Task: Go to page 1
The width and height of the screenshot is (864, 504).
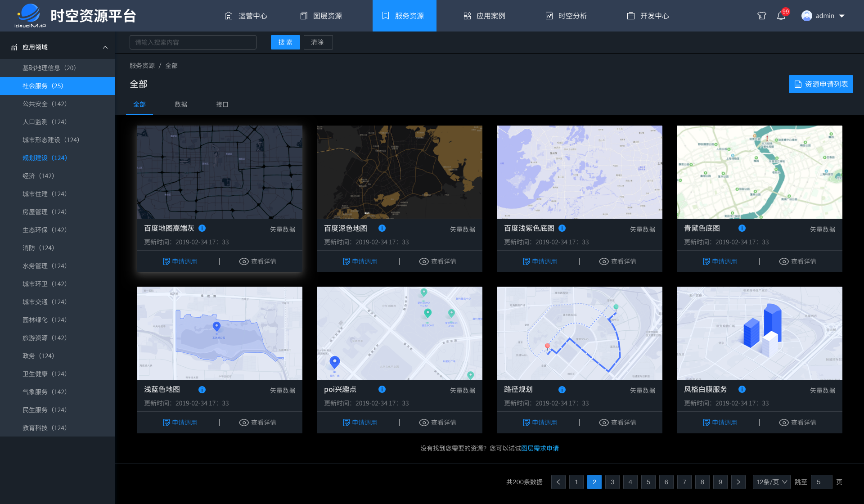Action: pos(576,482)
